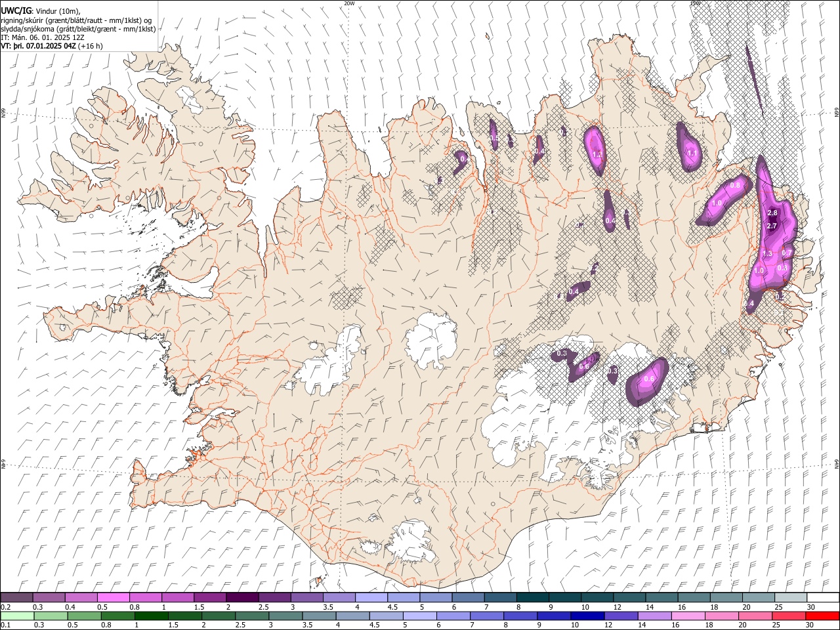Select the pale gray 25–30 swatch in top legend row
Screen dimensions: 840x630
[791, 598]
